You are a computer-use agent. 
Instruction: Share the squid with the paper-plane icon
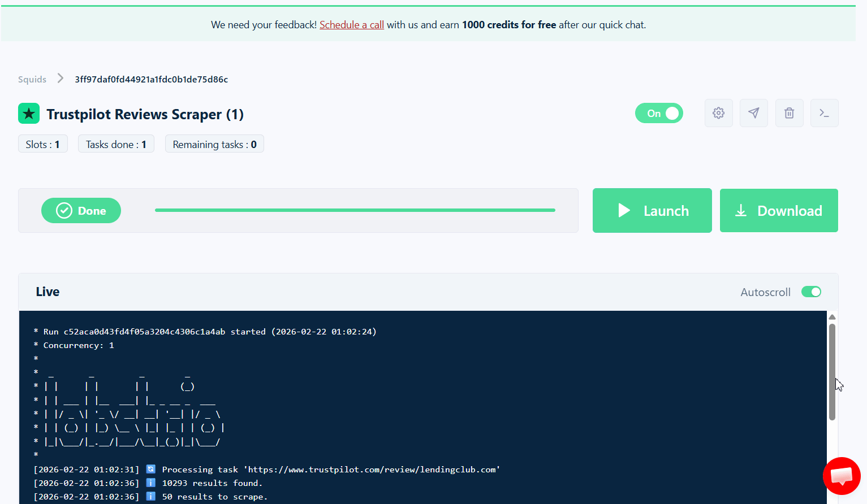click(753, 113)
